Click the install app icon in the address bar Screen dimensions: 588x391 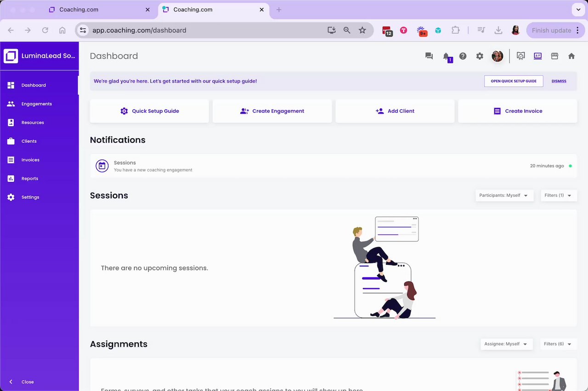(x=332, y=30)
